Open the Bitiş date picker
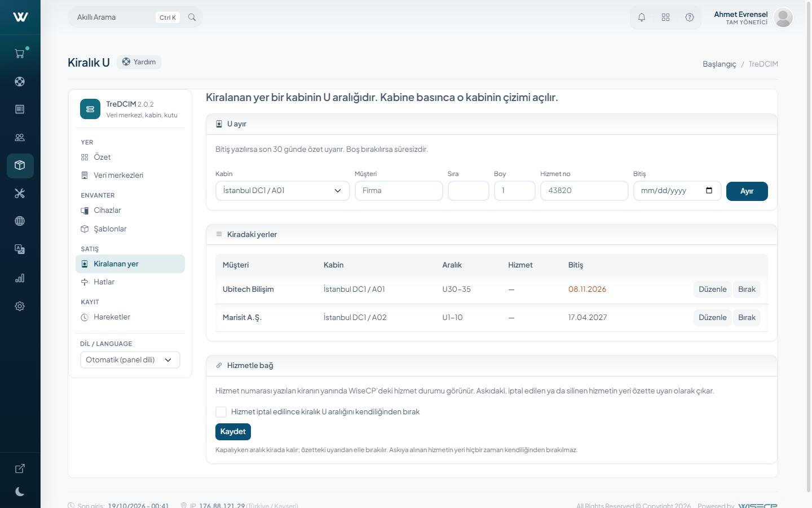Screen dimensions: 812x508 coord(709,190)
